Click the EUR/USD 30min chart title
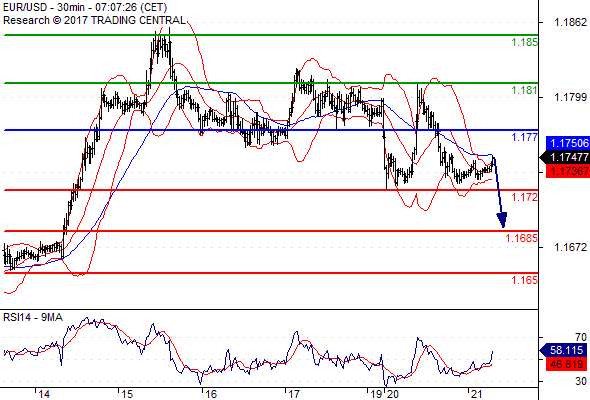The width and height of the screenshot is (590, 400). pos(85,8)
